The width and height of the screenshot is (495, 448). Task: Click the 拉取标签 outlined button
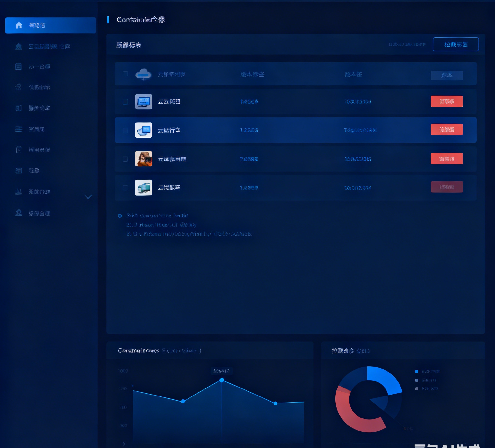455,45
